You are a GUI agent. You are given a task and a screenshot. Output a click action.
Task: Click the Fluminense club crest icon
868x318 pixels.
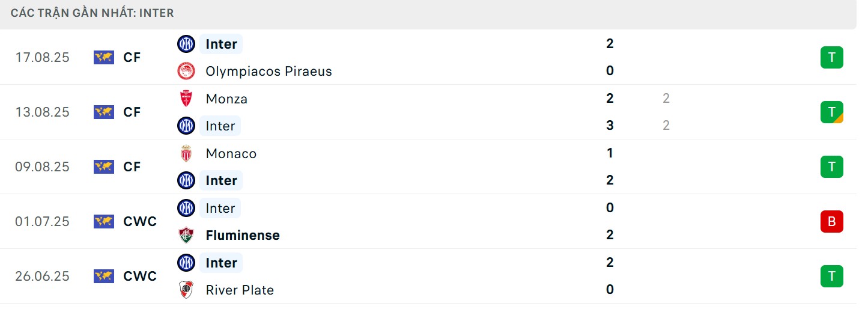pyautogui.click(x=186, y=235)
